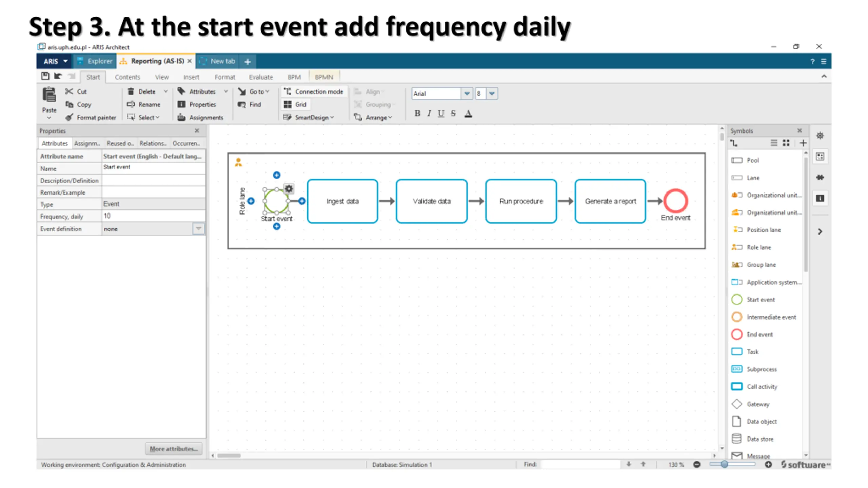The width and height of the screenshot is (868, 488).
Task: Click the zoom level slider handle
Action: click(x=724, y=464)
